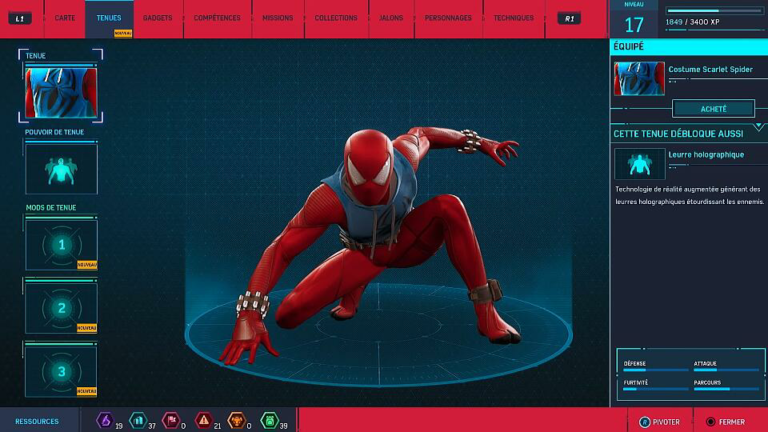Open suit mod slot 3
768x432 pixels.
[61, 371]
